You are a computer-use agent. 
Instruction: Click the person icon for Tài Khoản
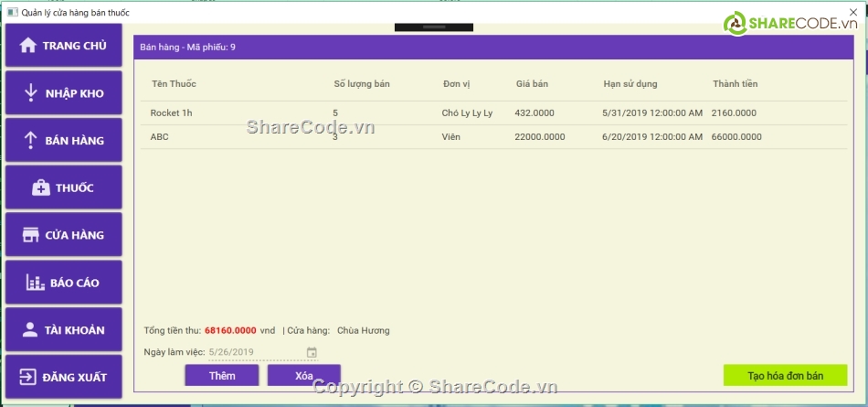coord(30,330)
